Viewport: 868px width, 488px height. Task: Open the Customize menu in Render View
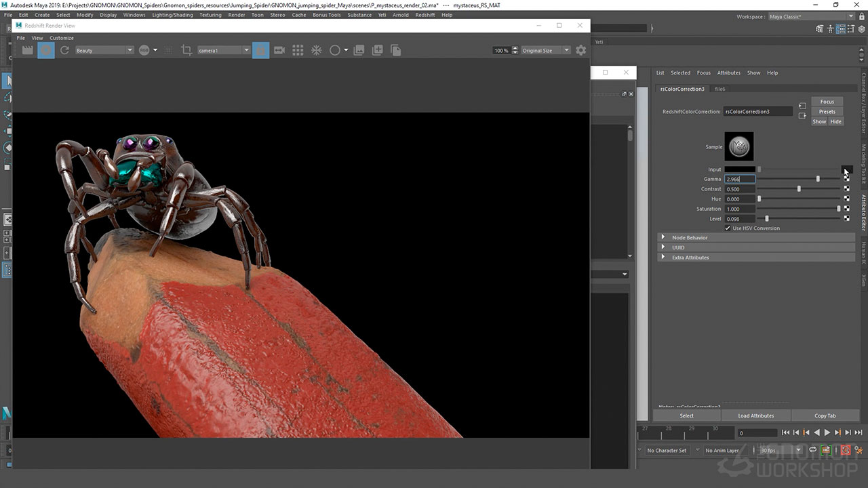(x=62, y=38)
